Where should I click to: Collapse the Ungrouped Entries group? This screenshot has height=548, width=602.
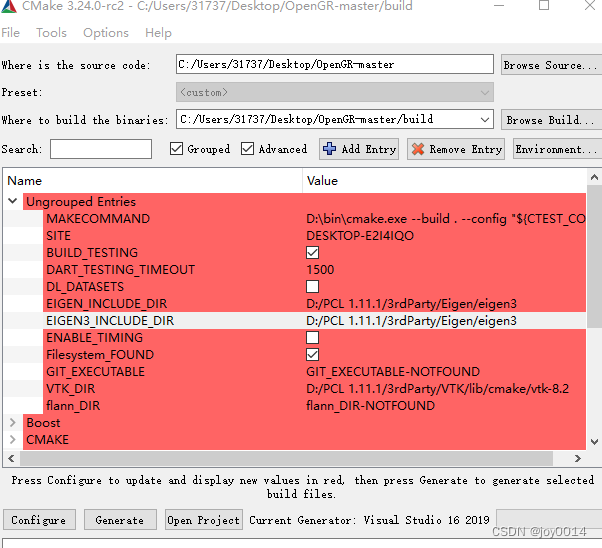click(13, 201)
